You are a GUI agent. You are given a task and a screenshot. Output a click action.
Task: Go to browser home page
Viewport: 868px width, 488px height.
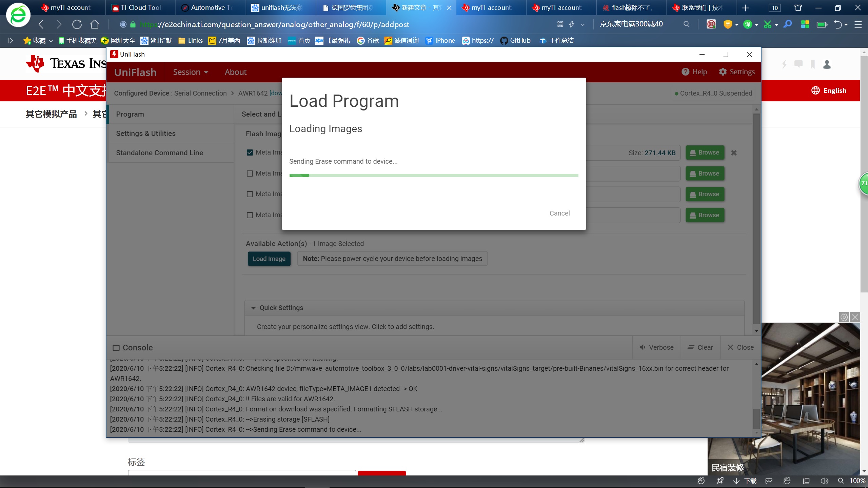pos(95,24)
